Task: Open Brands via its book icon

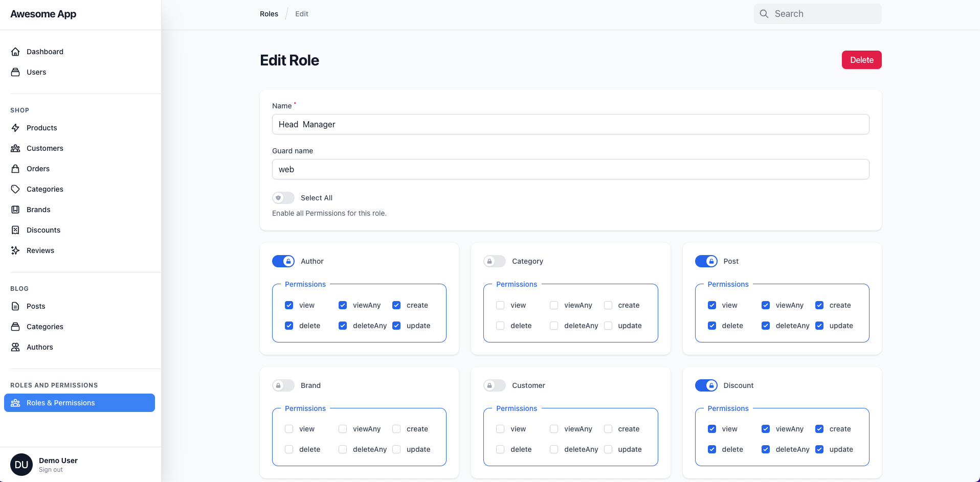Action: pos(16,209)
